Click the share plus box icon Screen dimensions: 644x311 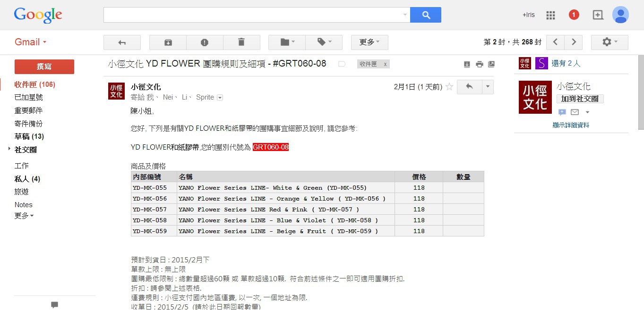pos(598,15)
